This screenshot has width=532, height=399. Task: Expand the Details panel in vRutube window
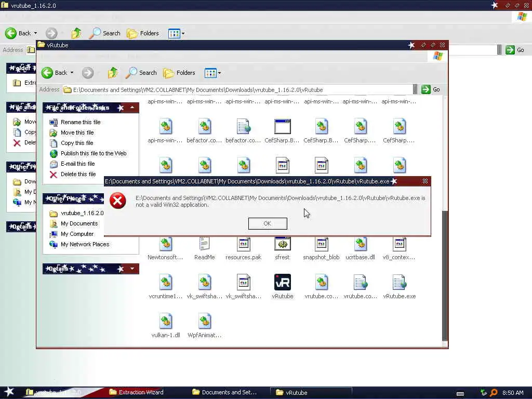coord(132,269)
